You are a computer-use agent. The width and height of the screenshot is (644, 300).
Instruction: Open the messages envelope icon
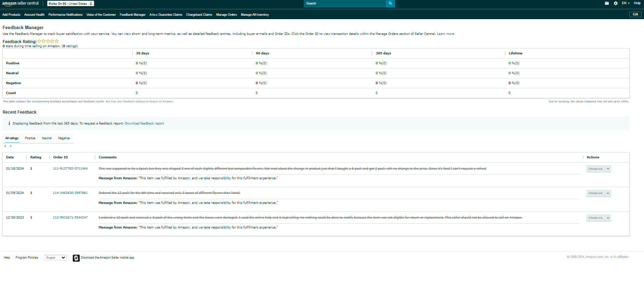pos(607,3)
